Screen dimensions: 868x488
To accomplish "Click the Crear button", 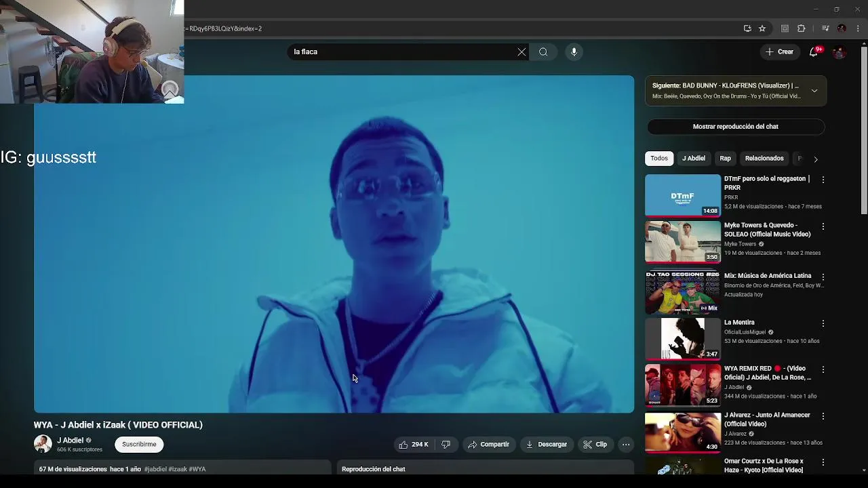I will [x=779, y=52].
